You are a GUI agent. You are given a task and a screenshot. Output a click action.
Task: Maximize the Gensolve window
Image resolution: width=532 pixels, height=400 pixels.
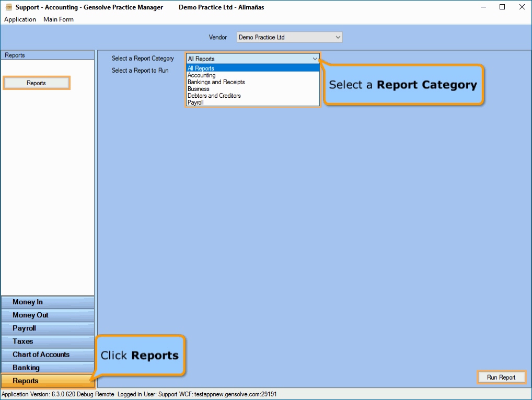point(502,7)
